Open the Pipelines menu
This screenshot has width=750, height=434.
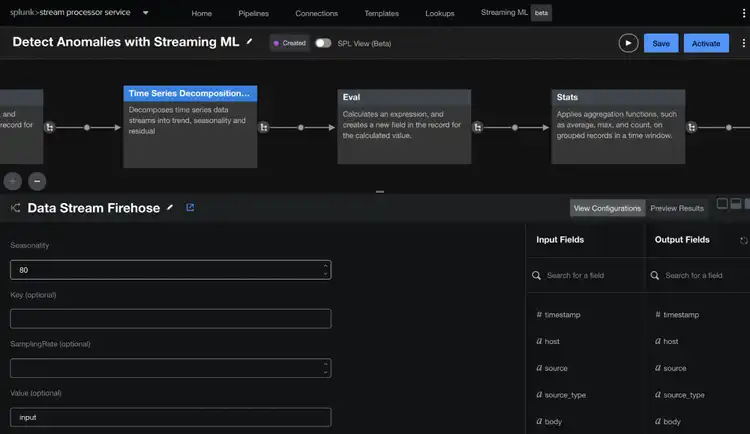[253, 14]
